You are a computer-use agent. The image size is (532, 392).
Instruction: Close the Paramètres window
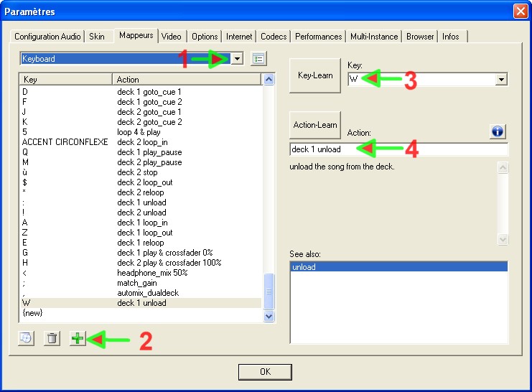[521, 11]
